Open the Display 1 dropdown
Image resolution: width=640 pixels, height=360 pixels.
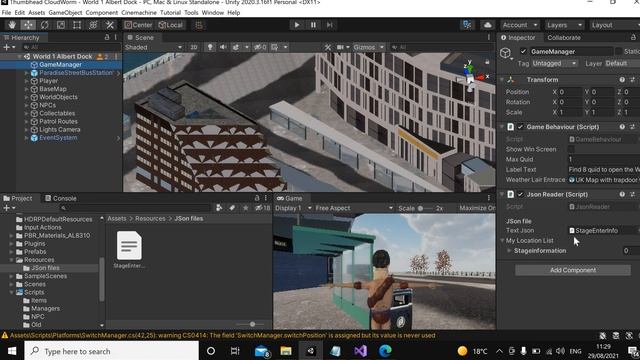click(x=293, y=208)
